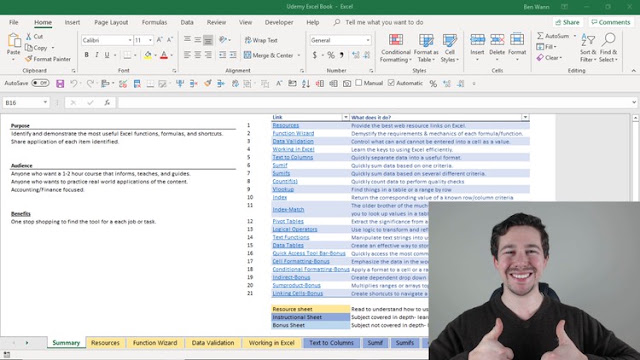Open the Link column filter dropdown
This screenshot has height=360, width=640.
pyautogui.click(x=345, y=117)
